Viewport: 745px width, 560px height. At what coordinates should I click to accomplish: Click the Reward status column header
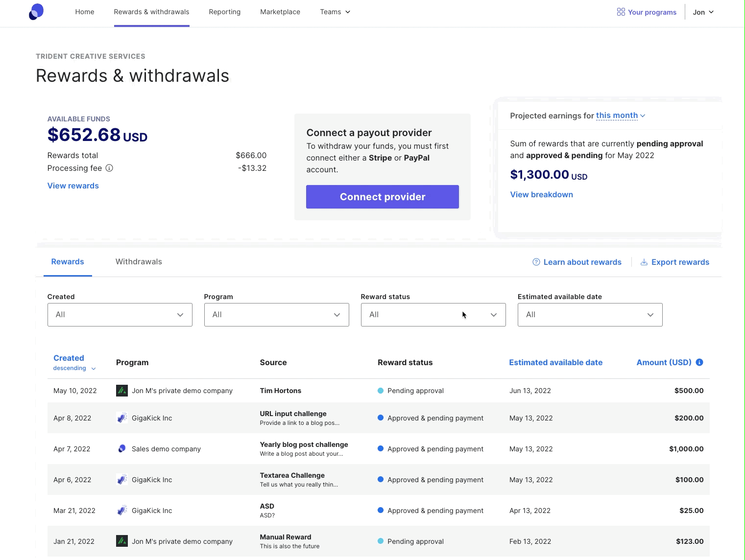[405, 362]
